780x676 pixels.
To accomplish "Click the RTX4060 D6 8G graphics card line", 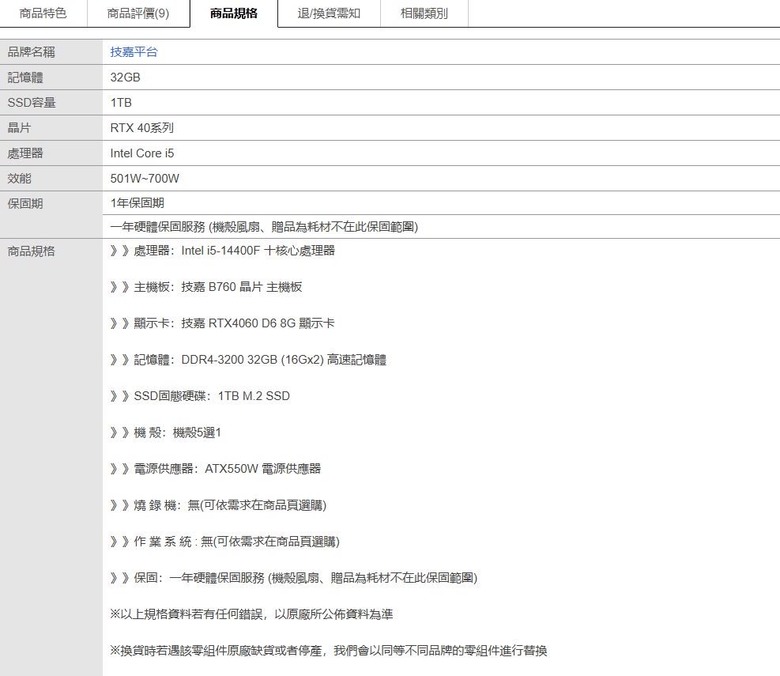I will 222,323.
